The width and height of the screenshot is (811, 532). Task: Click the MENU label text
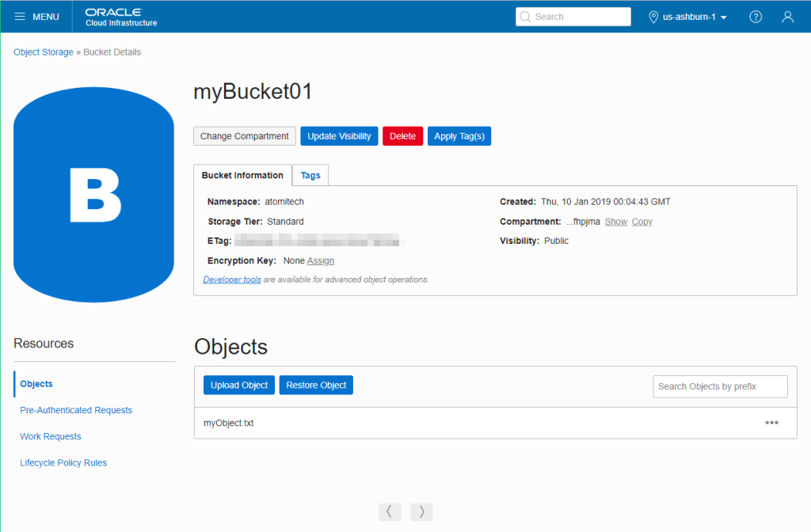pos(46,17)
